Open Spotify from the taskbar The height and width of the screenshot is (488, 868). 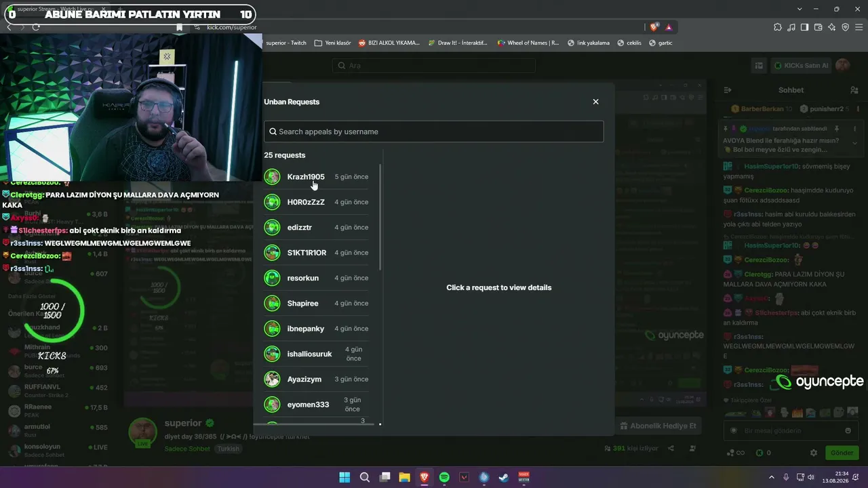(444, 477)
